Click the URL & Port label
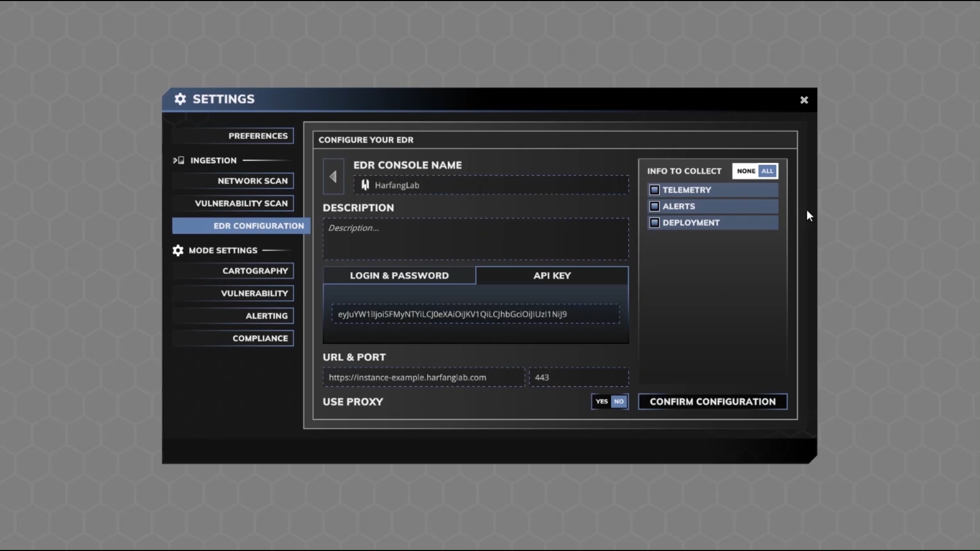Viewport: 980px width, 551px height. [x=354, y=357]
